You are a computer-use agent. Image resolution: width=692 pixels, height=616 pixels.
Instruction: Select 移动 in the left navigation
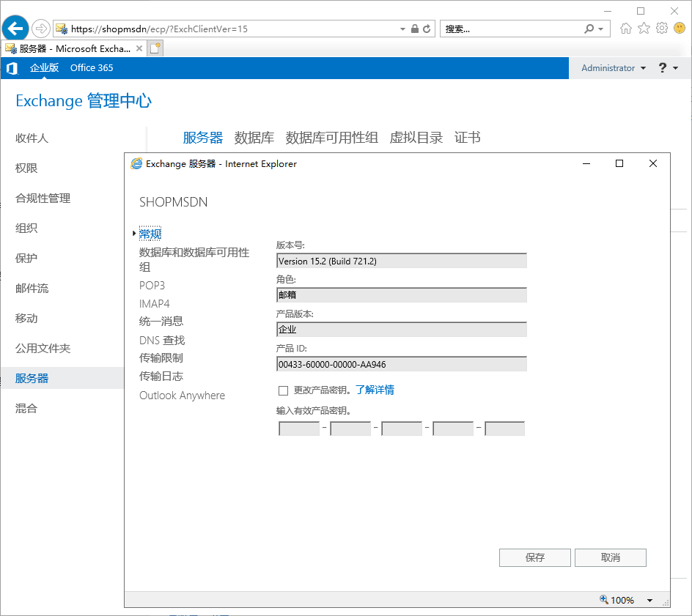click(26, 318)
